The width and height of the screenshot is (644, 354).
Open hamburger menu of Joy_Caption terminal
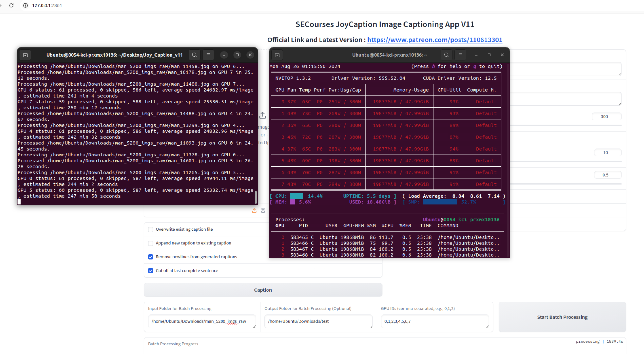(208, 55)
